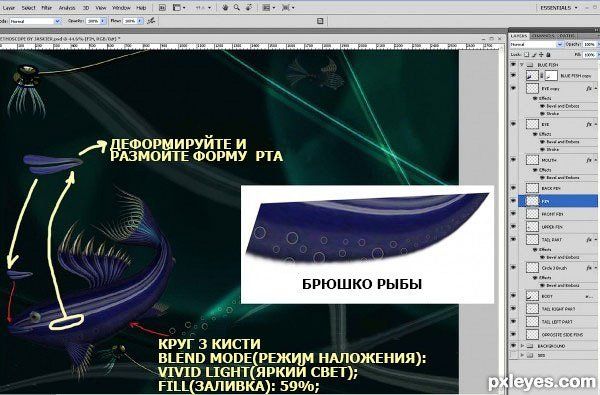Open brush Opacity slider arrow

point(103,21)
